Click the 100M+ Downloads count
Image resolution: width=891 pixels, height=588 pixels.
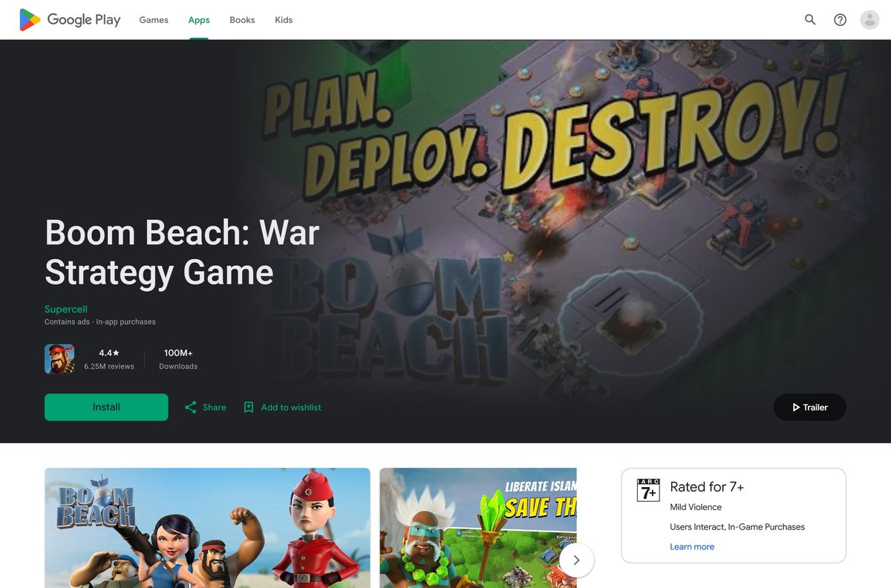(178, 359)
